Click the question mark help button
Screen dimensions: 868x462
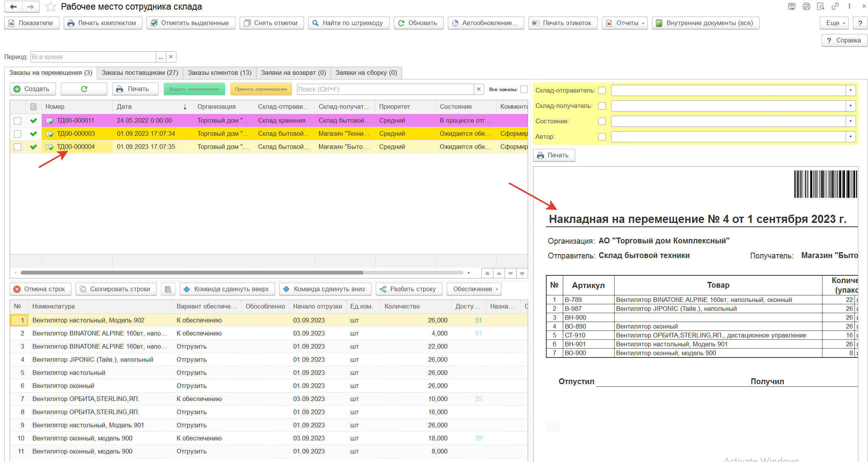click(860, 23)
